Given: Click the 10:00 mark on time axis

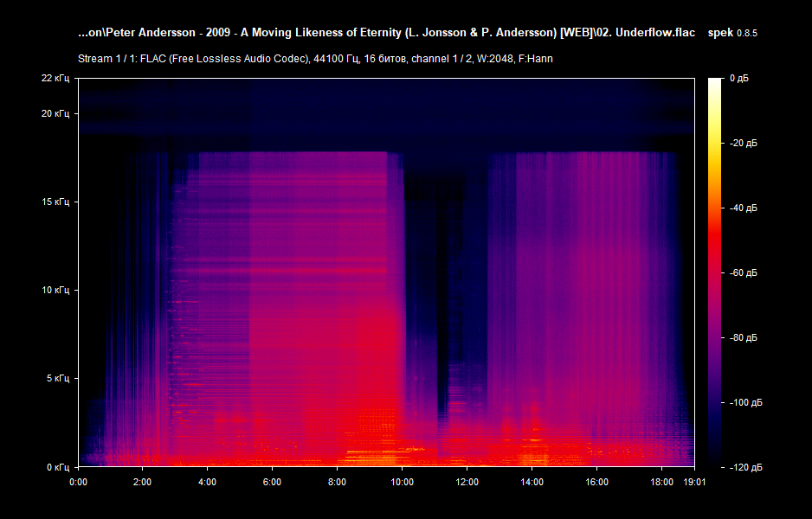Looking at the screenshot, I should pyautogui.click(x=404, y=484).
